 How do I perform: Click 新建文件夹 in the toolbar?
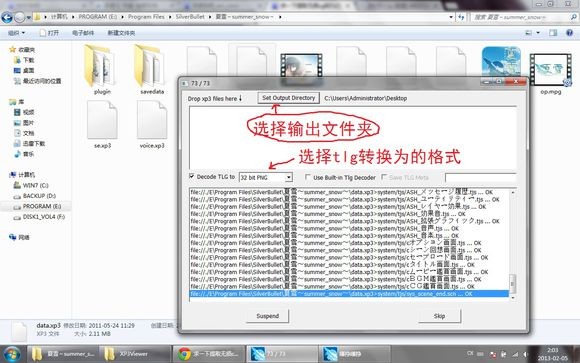(121, 33)
